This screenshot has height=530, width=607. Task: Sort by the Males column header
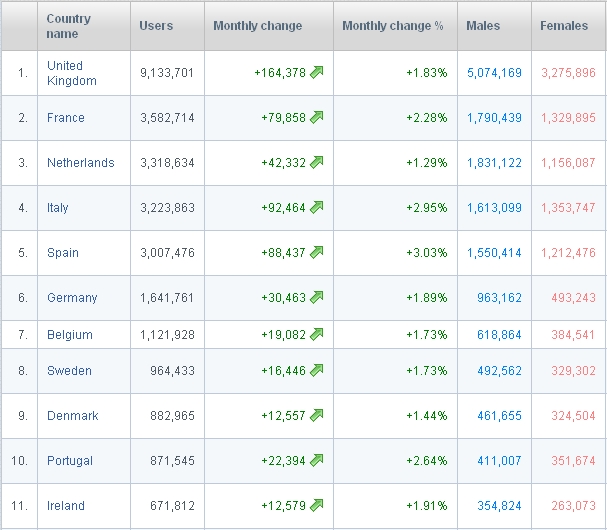coord(483,26)
